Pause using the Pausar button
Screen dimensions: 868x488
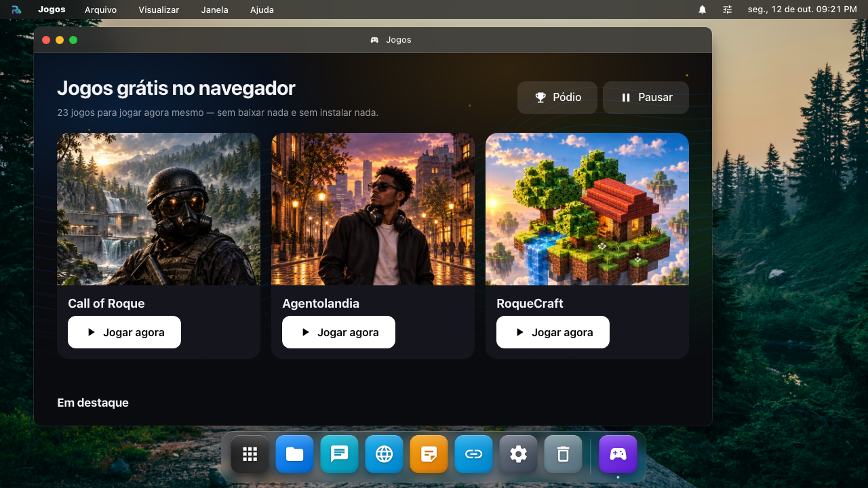(x=646, y=98)
